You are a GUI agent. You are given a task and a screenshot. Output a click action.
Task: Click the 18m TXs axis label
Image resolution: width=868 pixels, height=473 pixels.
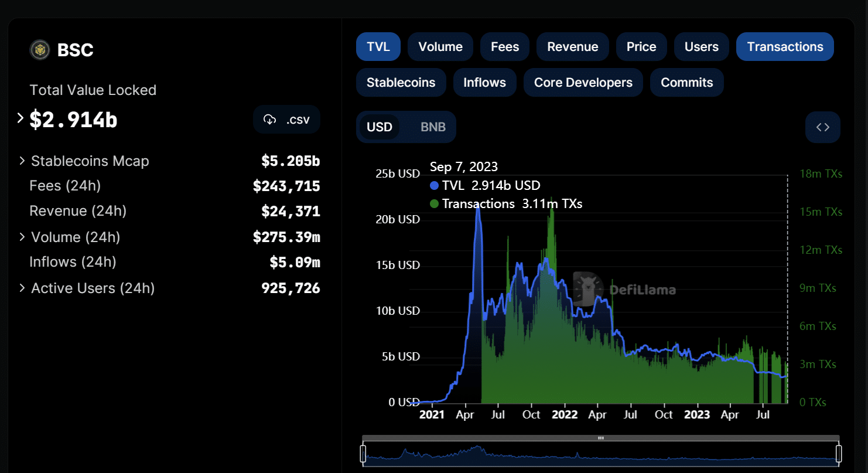(x=821, y=174)
